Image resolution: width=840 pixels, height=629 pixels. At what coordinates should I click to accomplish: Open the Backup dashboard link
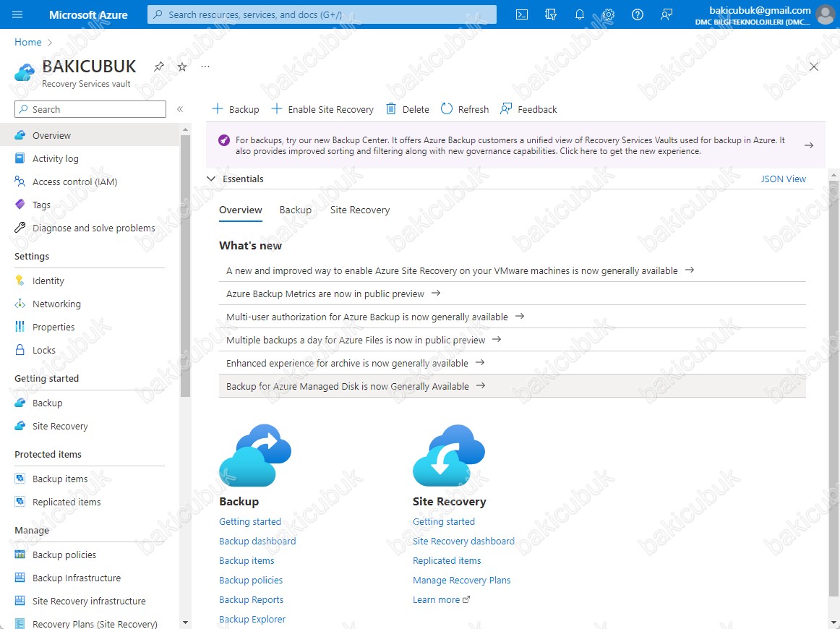(x=257, y=541)
